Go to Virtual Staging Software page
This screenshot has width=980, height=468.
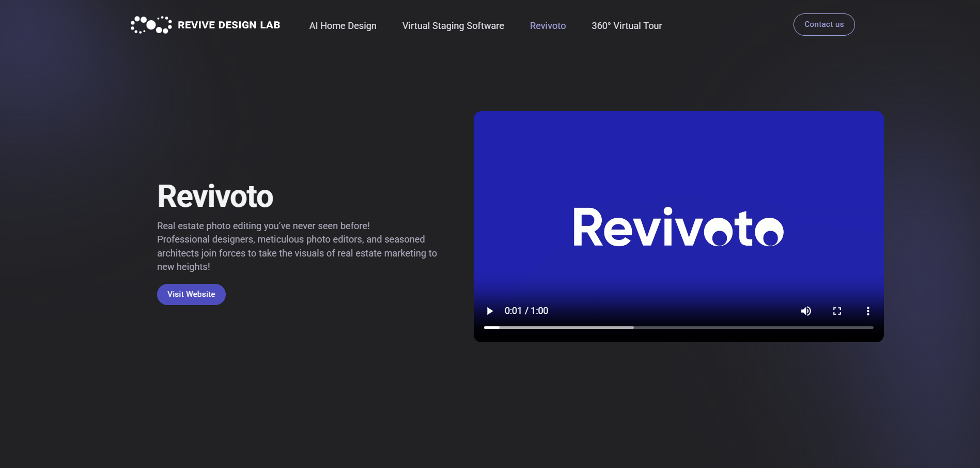click(x=453, y=26)
